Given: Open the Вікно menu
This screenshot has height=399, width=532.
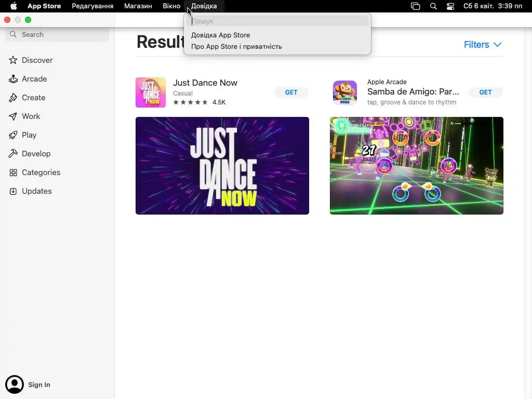Looking at the screenshot, I should pyautogui.click(x=171, y=6).
